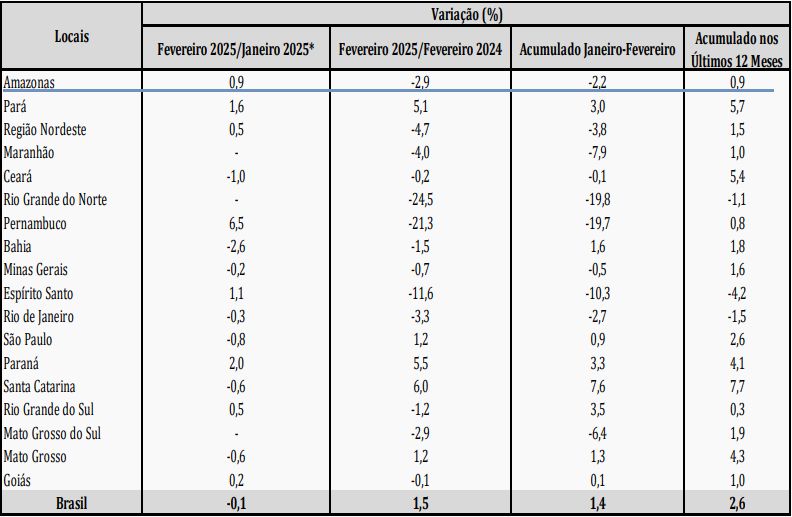Click the Acumulado nos Últimos 12 Meses header
This screenshot has width=792, height=517.
point(736,49)
